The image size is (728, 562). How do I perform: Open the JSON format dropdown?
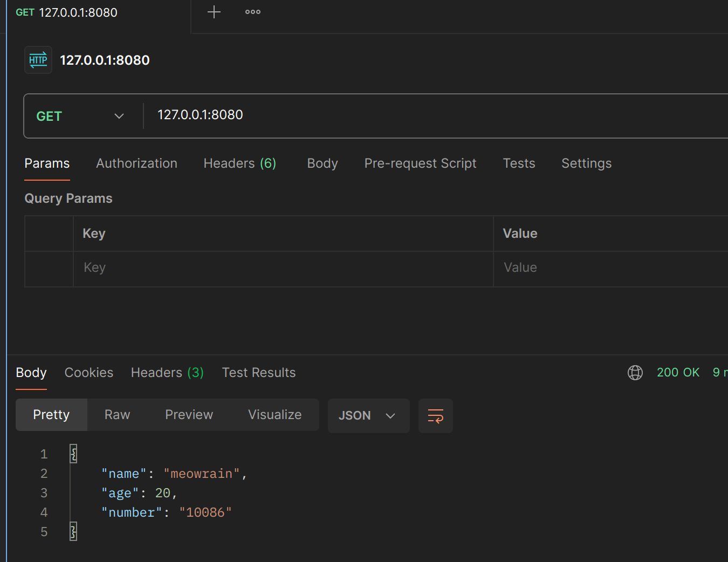(368, 416)
